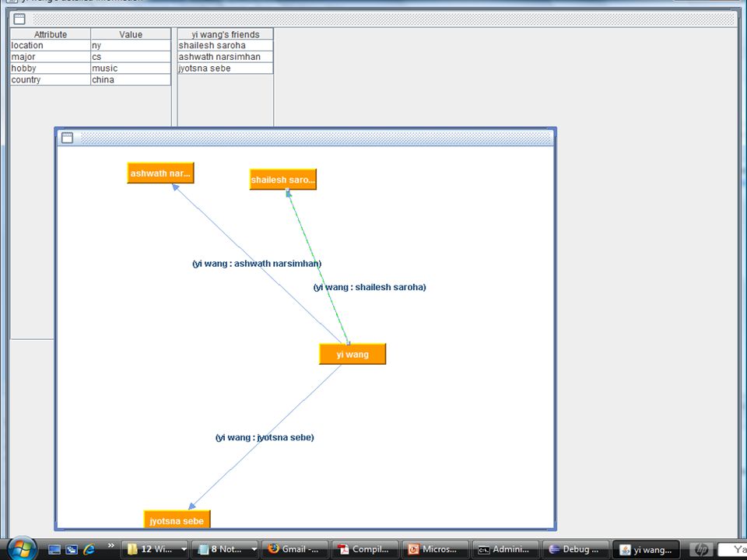
Task: Switch to 'Gmail -...' Firefox taskbar button
Action: (295, 549)
